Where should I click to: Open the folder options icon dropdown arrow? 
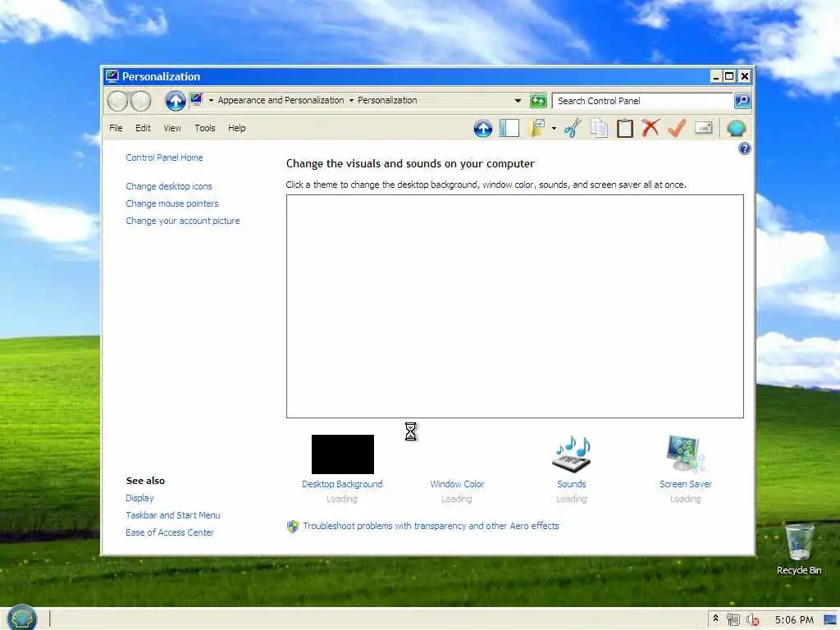pos(554,129)
